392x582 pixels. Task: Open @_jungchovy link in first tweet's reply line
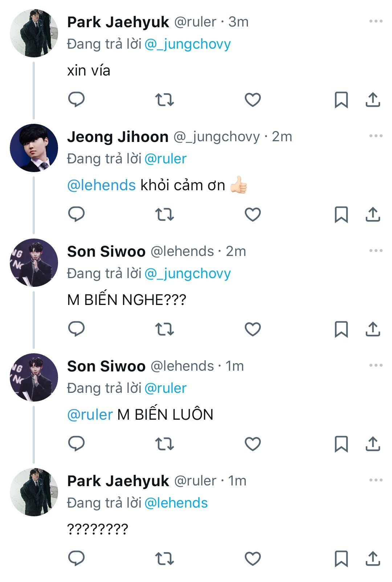[187, 44]
